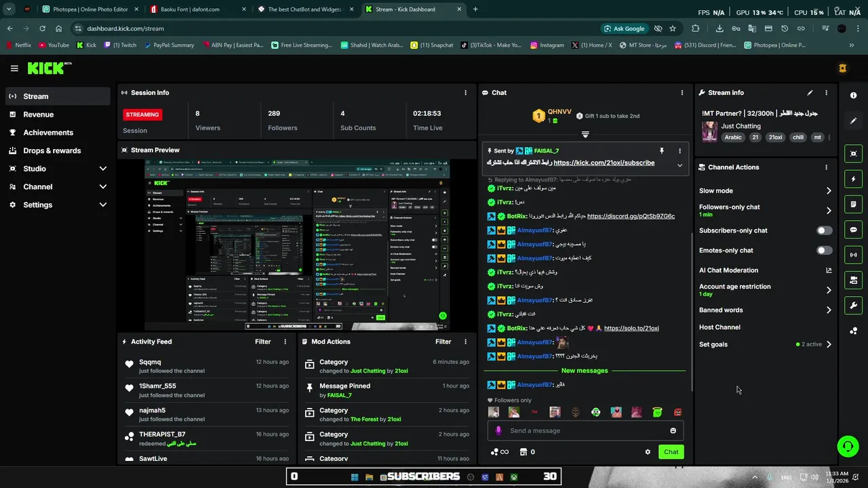Image resolution: width=868 pixels, height=488 pixels.
Task: Open the pinned message three-dot menu
Action: point(679,151)
